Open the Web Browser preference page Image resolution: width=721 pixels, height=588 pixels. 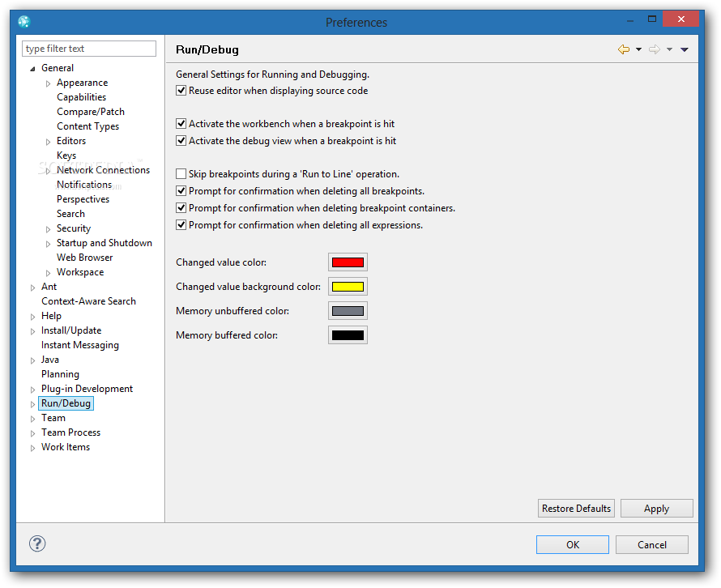(84, 258)
